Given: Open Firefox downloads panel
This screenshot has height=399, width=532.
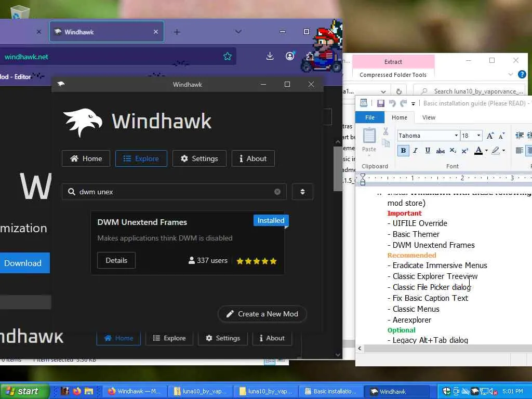Looking at the screenshot, I should point(270,56).
